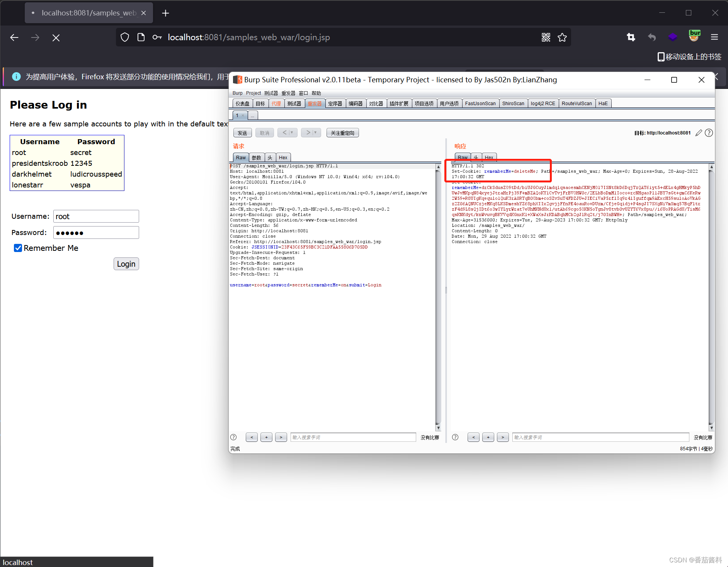The image size is (728, 567).
Task: Click next match button in response search
Action: [503, 437]
